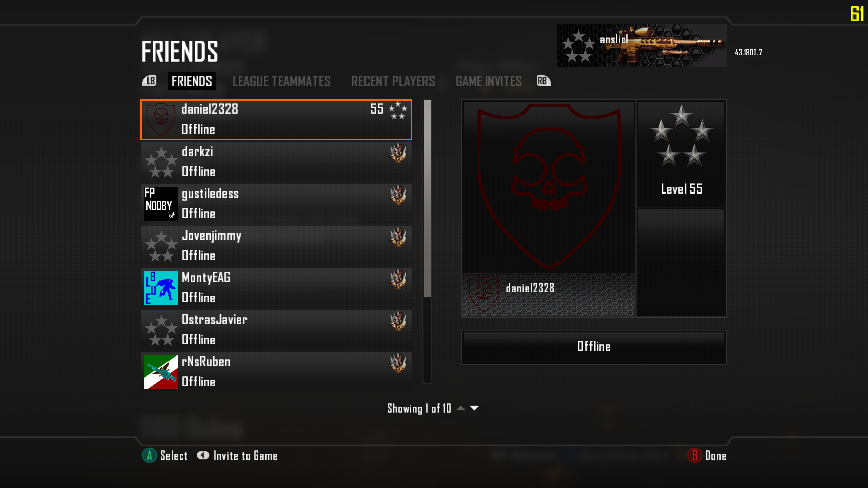Click the LB bumper icon
This screenshot has width=868, height=488.
pyautogui.click(x=149, y=81)
